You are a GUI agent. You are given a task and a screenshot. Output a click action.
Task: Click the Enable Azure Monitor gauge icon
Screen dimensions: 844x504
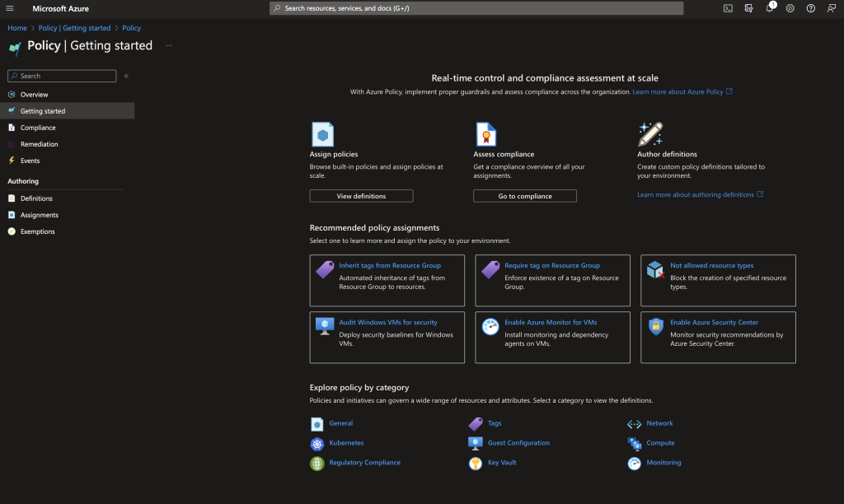point(490,326)
